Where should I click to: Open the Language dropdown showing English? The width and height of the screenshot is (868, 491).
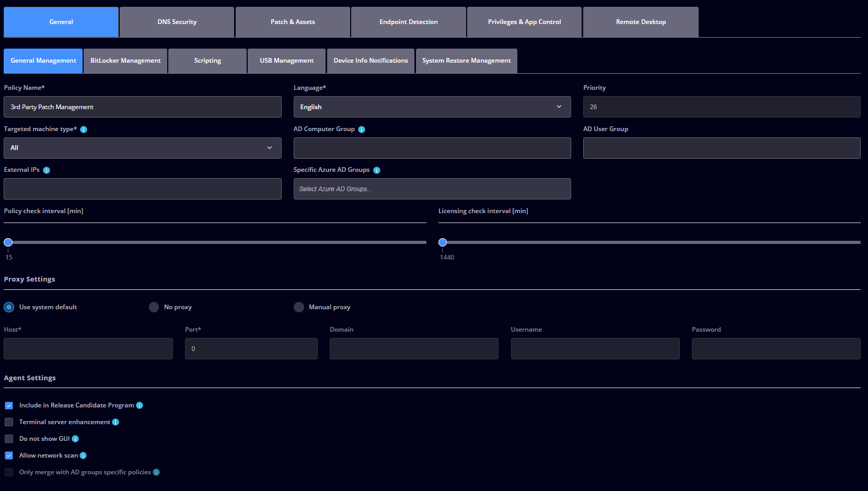coord(432,107)
